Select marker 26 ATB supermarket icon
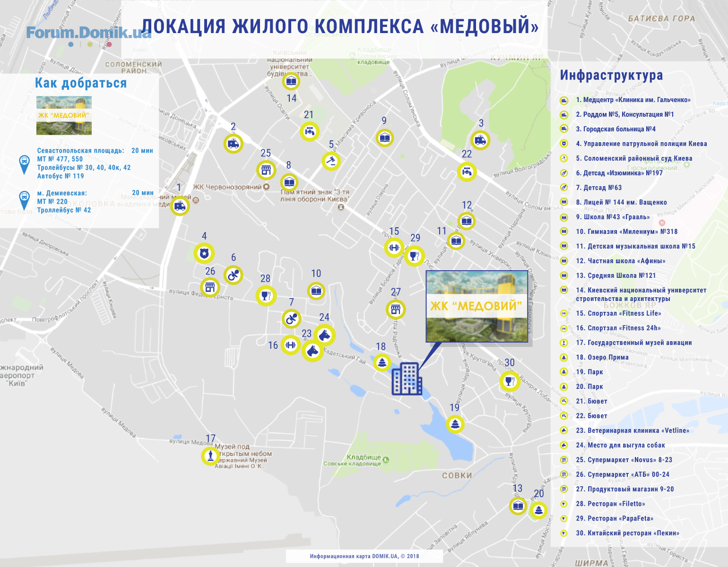This screenshot has height=567, width=728. pos(210,287)
